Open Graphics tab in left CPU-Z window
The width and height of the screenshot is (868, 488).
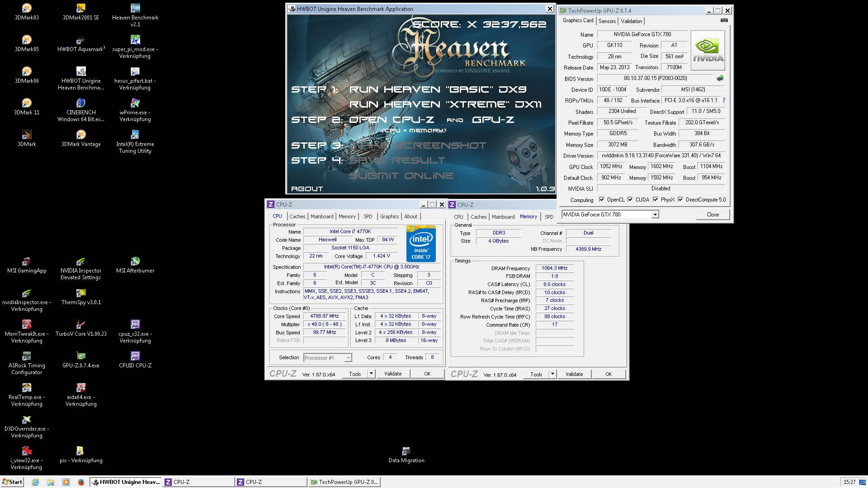click(x=389, y=216)
